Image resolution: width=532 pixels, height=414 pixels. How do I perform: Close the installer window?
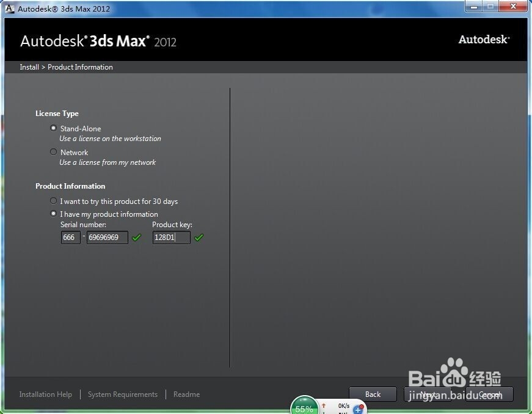[x=513, y=7]
